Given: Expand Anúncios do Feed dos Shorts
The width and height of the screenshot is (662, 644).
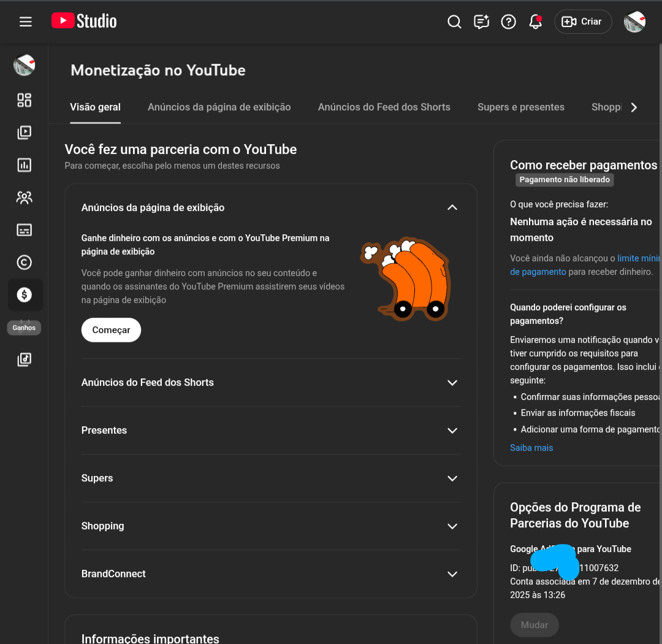Looking at the screenshot, I should point(452,383).
